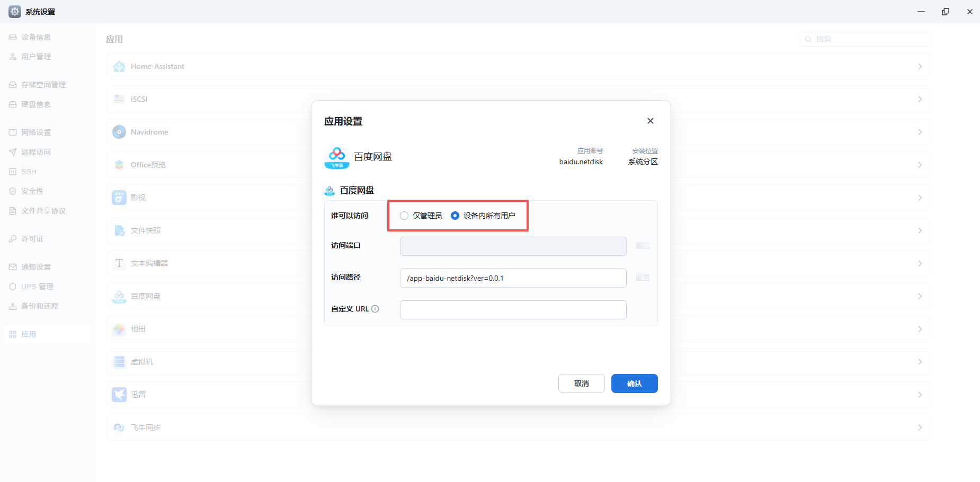This screenshot has height=482, width=980.
Task: Click the small 百度网盘 section icon
Action: click(x=329, y=191)
